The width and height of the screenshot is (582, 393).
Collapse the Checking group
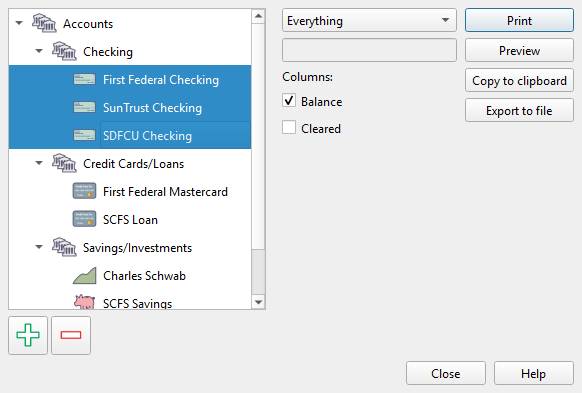39,51
